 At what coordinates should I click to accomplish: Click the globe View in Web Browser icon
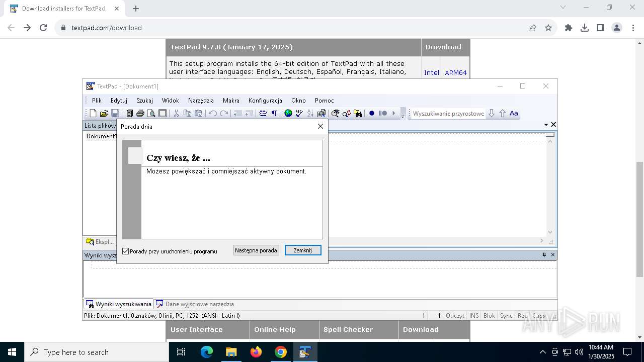(288, 113)
